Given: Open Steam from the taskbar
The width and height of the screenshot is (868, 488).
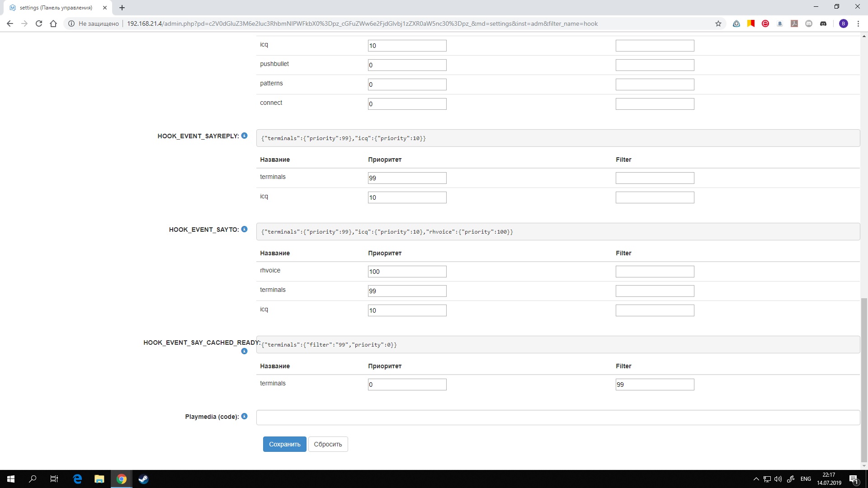Looking at the screenshot, I should point(143,479).
